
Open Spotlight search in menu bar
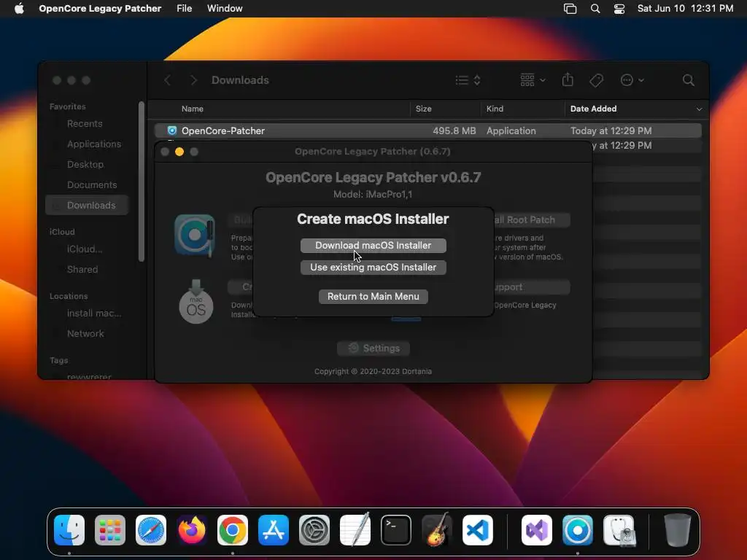pos(595,9)
